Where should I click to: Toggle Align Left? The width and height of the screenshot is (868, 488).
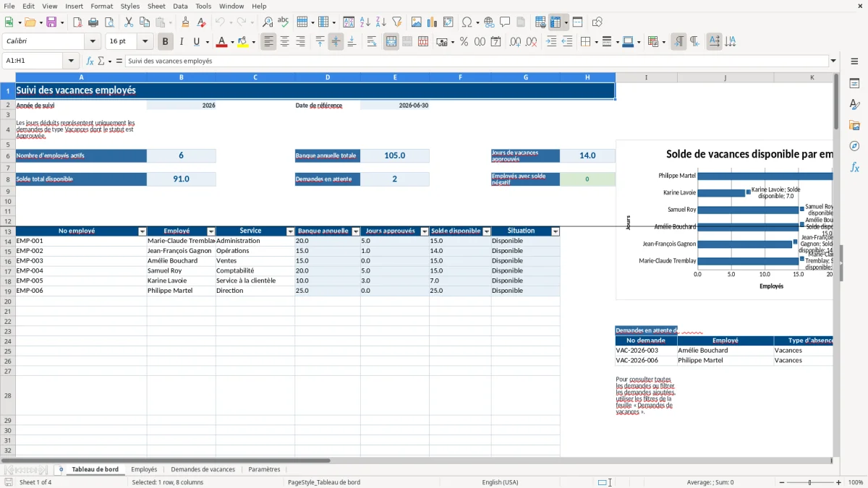[x=268, y=42]
